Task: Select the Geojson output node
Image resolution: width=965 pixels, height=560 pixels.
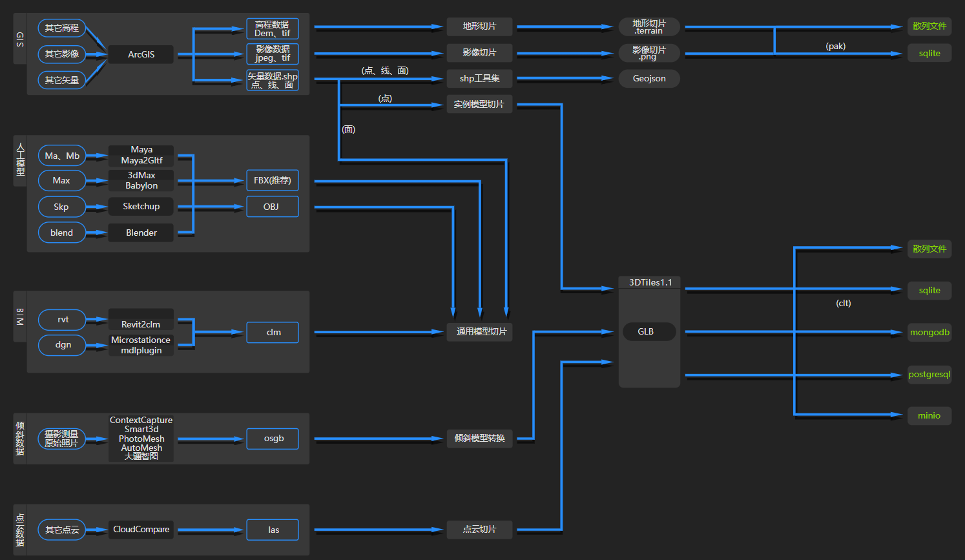Action: [649, 78]
